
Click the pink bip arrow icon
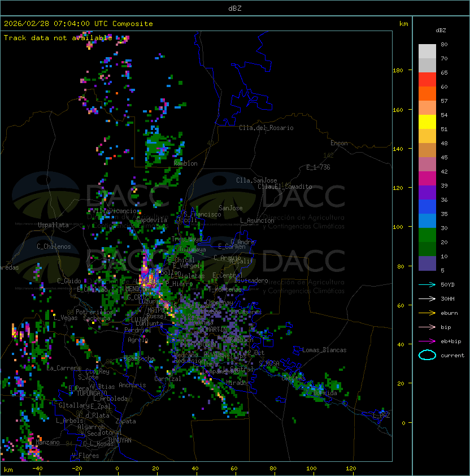coord(427,327)
